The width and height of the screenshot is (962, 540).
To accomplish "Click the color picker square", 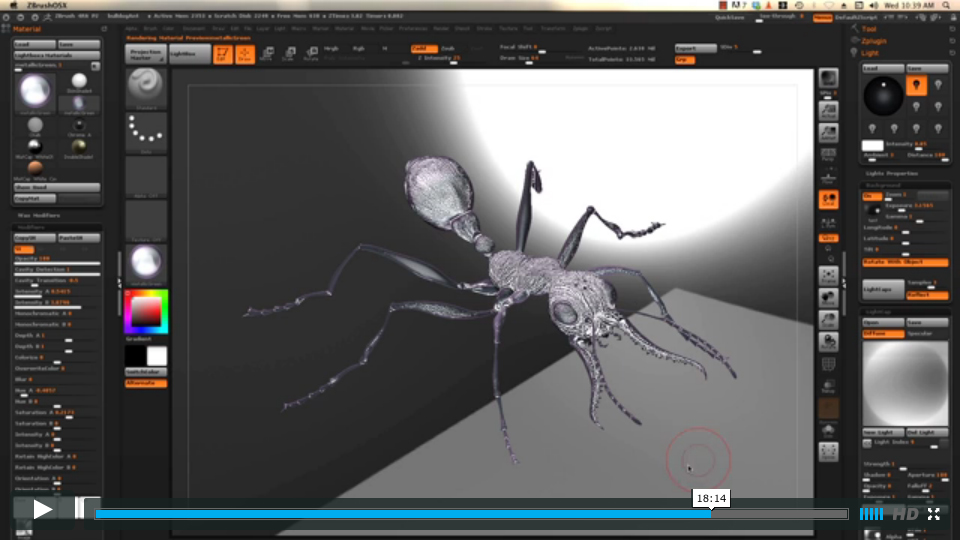I will click(146, 312).
